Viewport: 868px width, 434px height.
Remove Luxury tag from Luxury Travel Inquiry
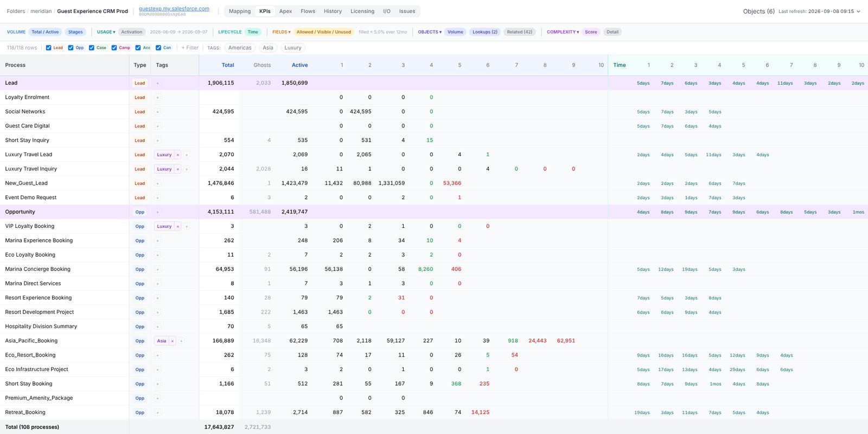point(177,169)
